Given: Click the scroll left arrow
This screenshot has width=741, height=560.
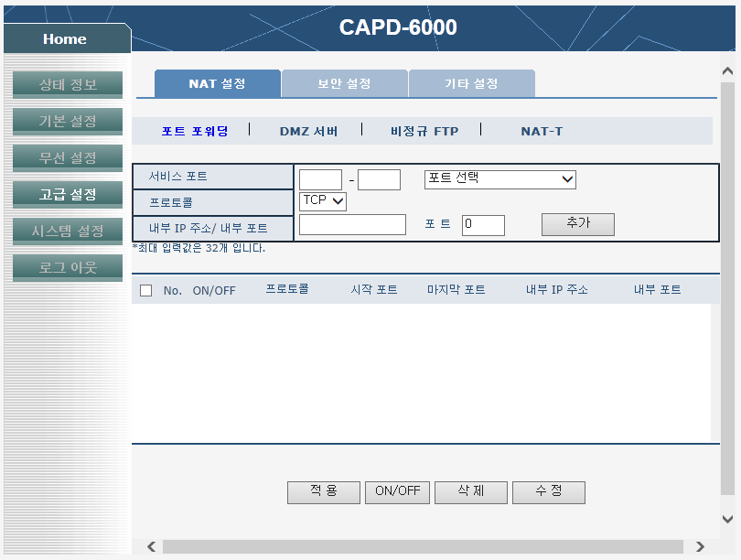Looking at the screenshot, I should point(151,547).
